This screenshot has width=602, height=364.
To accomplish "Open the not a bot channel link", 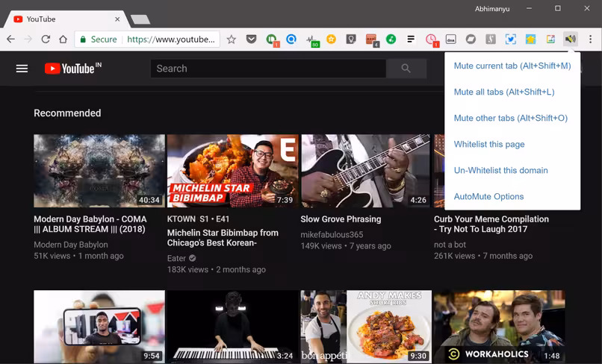I will tap(450, 245).
